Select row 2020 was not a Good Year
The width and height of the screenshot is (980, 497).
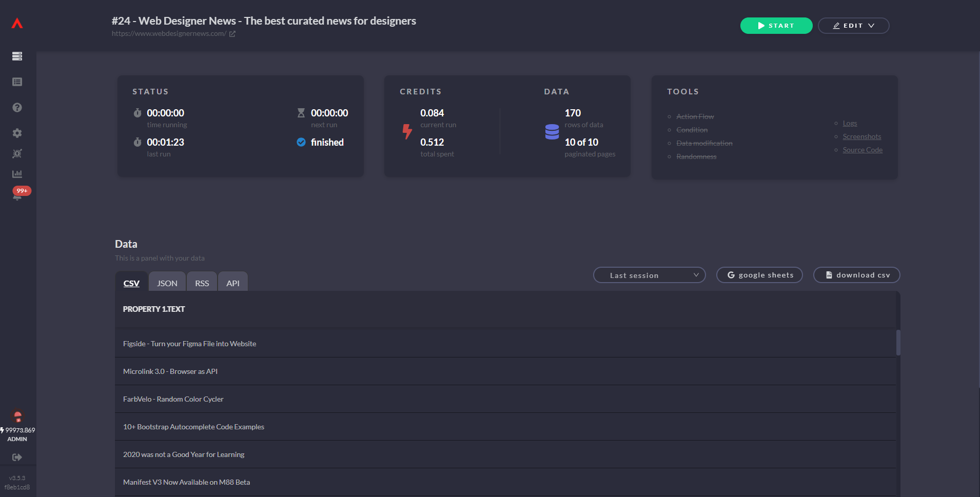(x=505, y=454)
